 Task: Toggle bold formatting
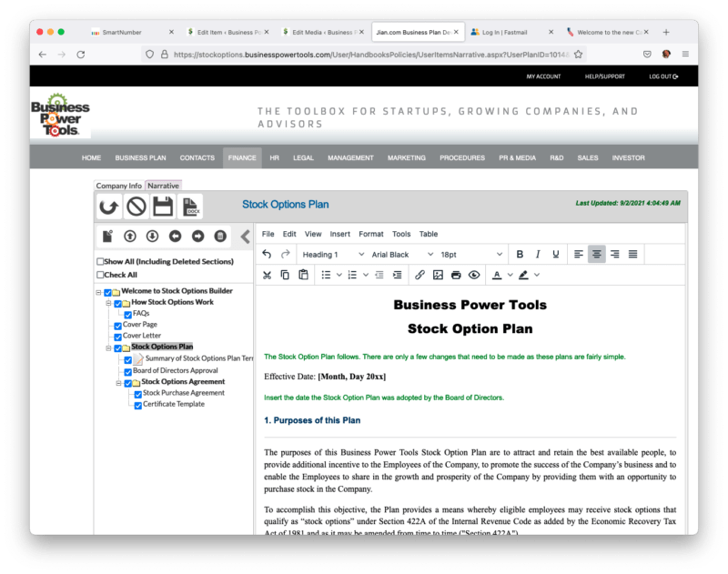[x=520, y=255]
